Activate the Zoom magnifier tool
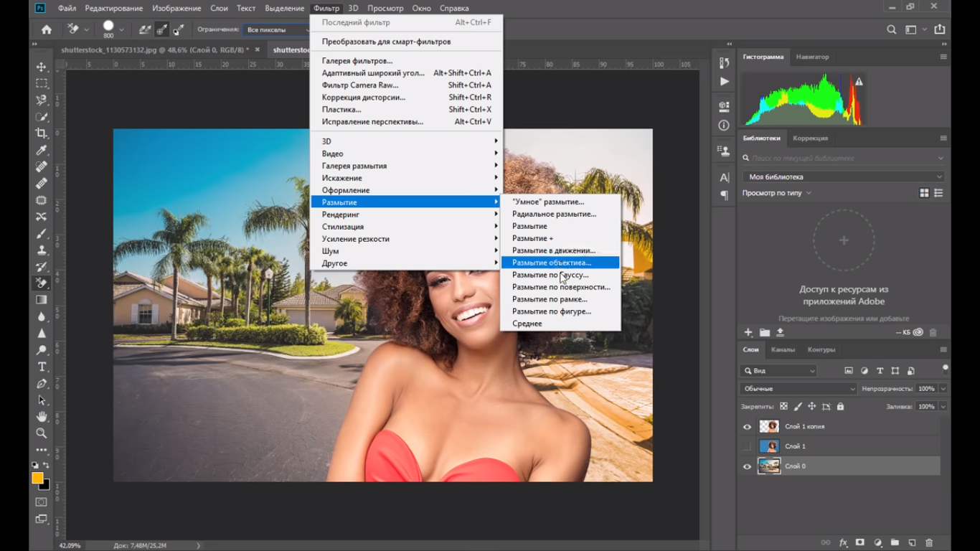This screenshot has width=980, height=551. [x=42, y=433]
